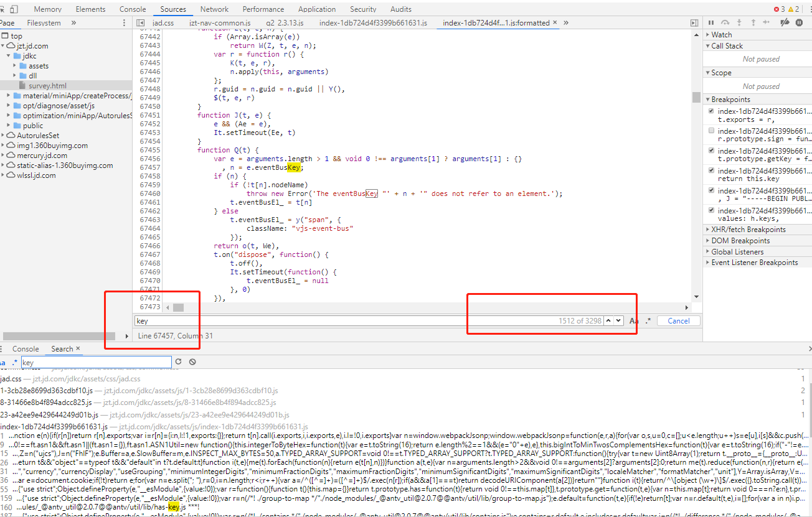Show more editor tabs chevron
The image size is (812, 517).
[x=566, y=23]
